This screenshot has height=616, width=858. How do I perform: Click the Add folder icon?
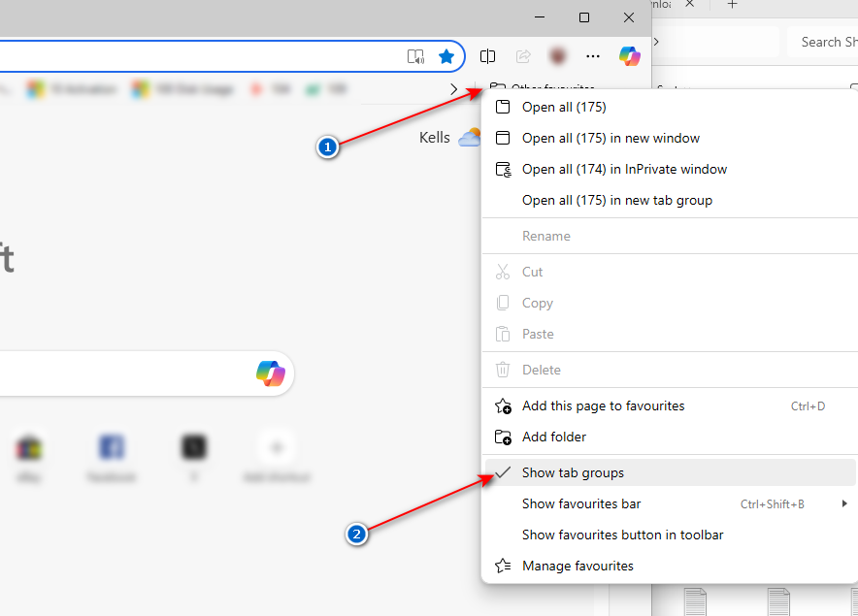pos(503,438)
